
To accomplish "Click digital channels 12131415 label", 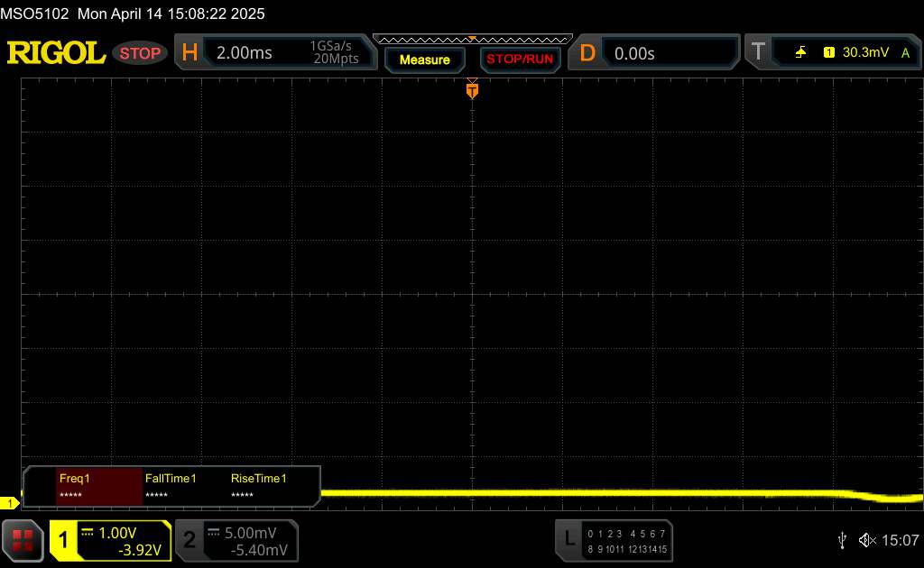I will (x=647, y=549).
